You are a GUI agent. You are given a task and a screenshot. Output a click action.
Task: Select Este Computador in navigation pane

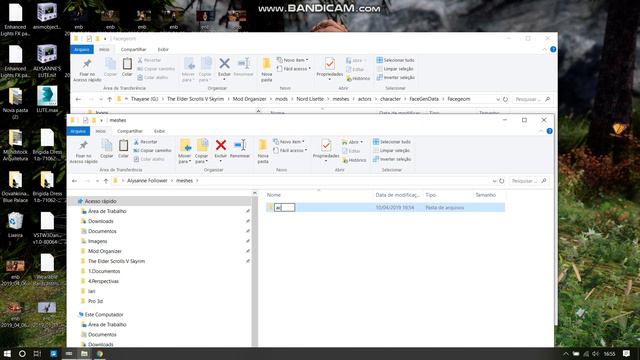pos(104,315)
